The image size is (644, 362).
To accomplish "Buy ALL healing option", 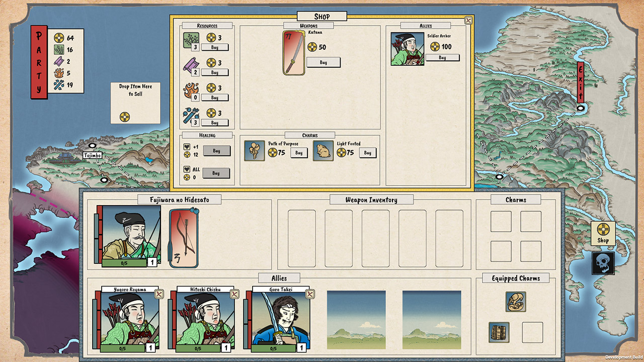I will click(216, 173).
